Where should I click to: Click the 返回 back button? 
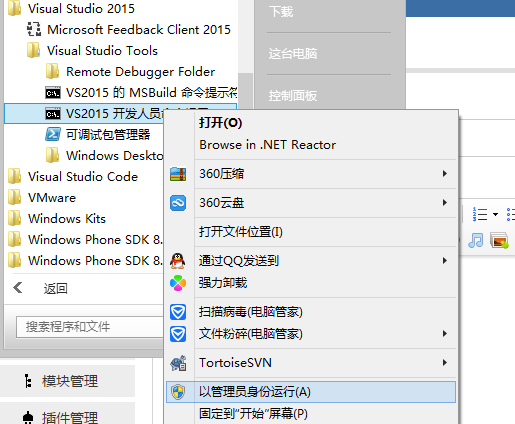coord(40,288)
